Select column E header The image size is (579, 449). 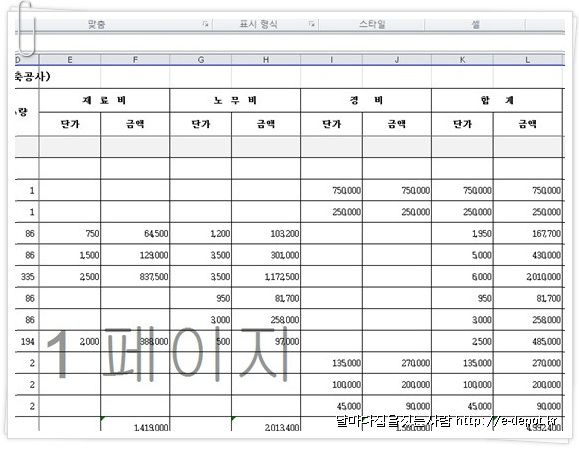pos(70,60)
